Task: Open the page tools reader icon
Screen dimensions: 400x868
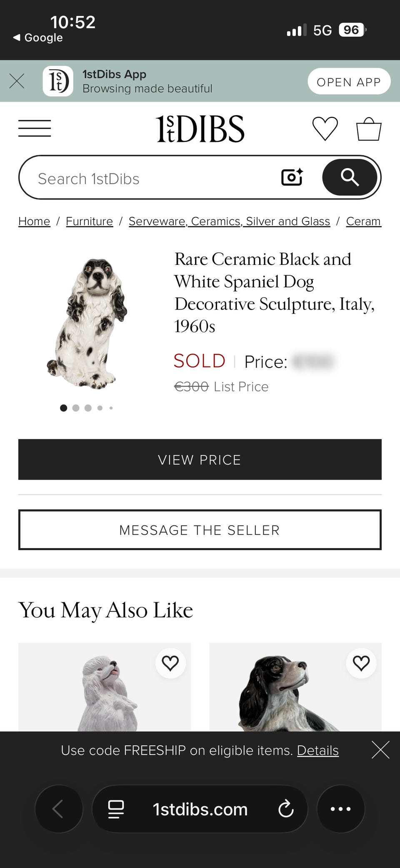Action: pos(116,809)
